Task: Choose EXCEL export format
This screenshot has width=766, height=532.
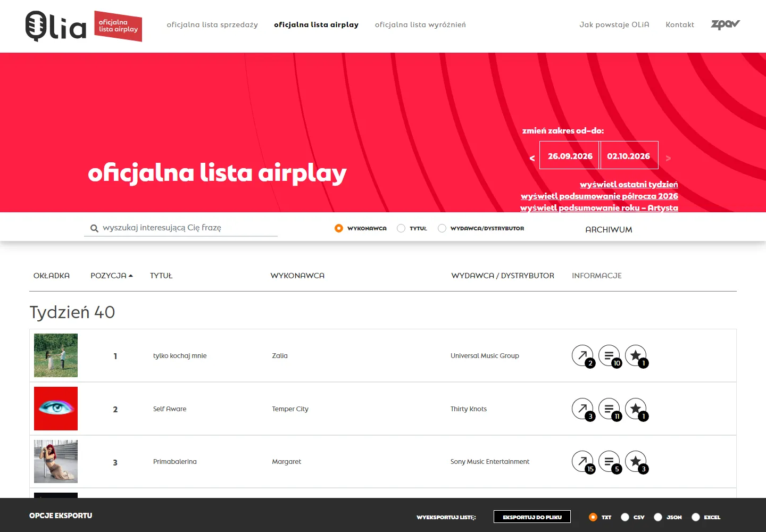Action: [696, 517]
